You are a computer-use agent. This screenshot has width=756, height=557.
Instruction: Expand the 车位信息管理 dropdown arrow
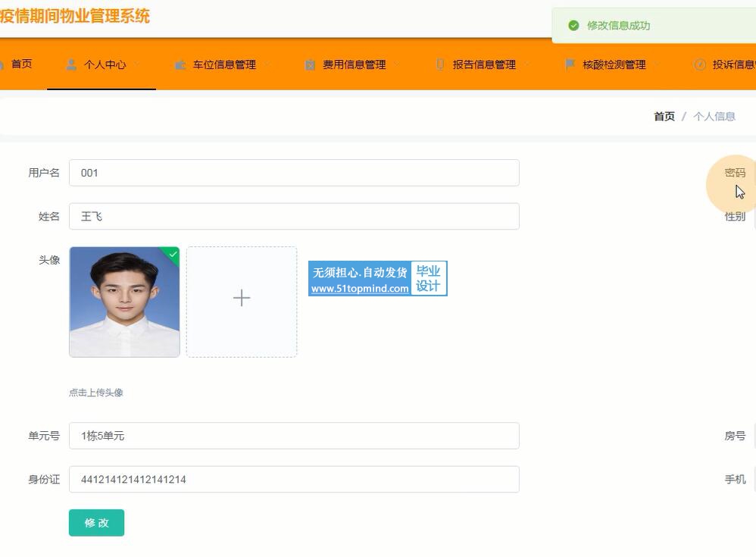[267, 64]
